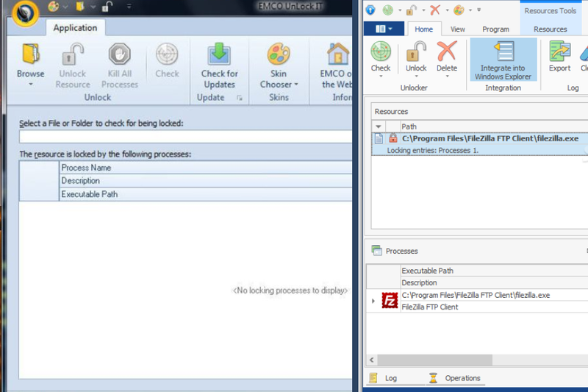Open customize quick access arrow in left title bar
The height and width of the screenshot is (392, 588).
[x=129, y=7]
